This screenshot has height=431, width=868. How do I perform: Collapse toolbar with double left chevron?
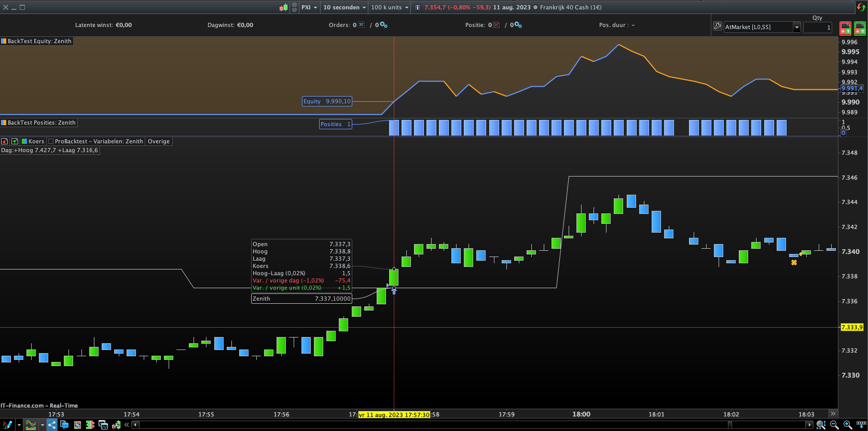coord(127,425)
